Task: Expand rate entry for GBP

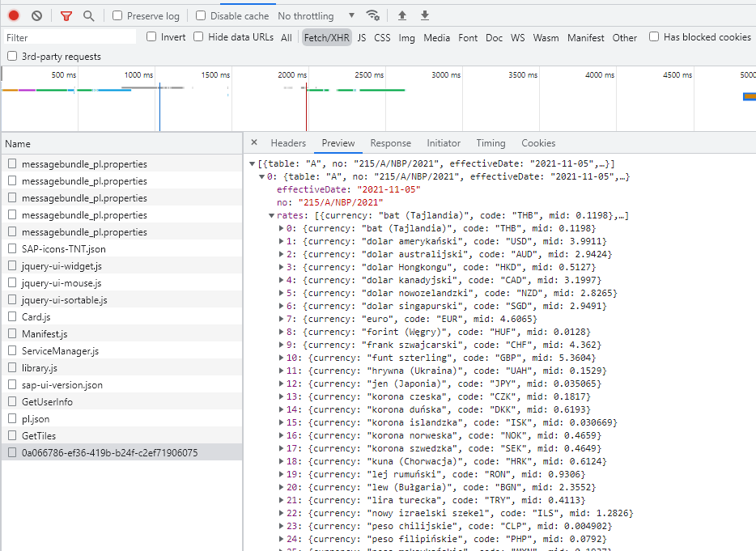Action: [281, 358]
